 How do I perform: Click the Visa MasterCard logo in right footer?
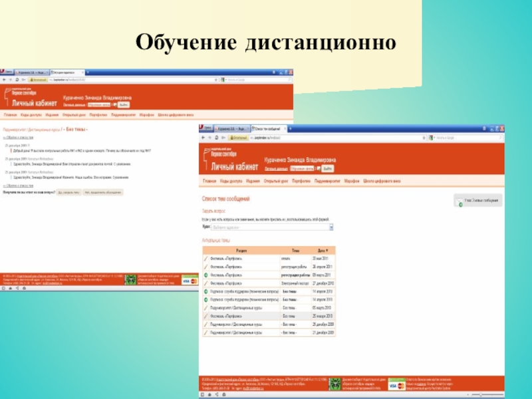(396, 386)
